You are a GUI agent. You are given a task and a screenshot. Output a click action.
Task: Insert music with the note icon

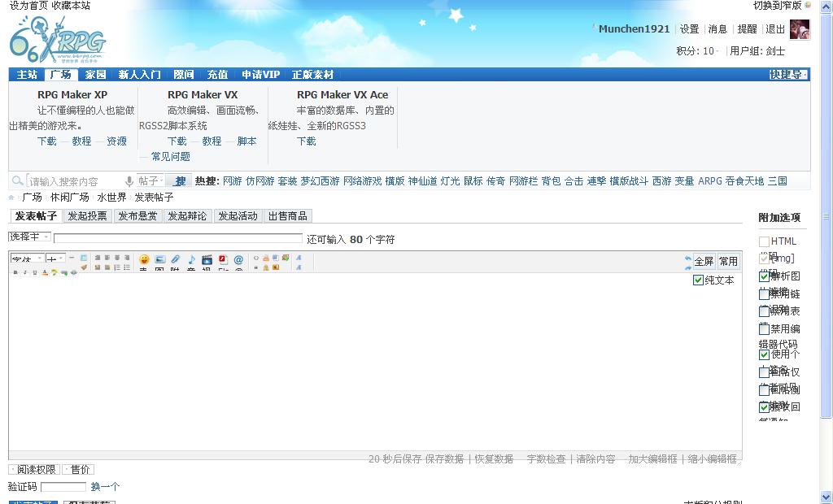tap(191, 259)
